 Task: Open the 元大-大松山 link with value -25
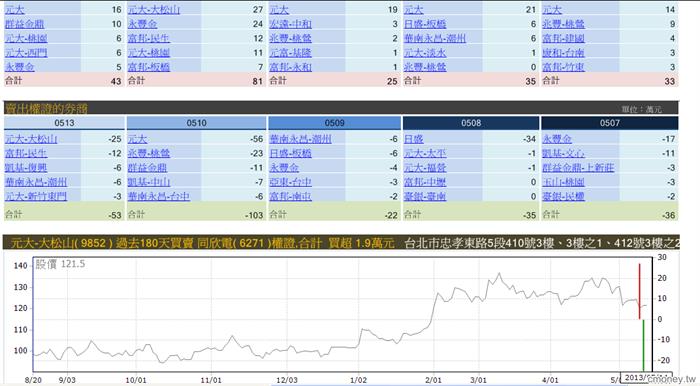31,139
